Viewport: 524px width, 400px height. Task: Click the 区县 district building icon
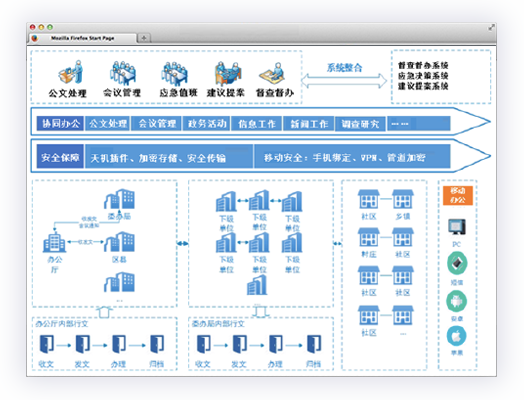point(119,241)
